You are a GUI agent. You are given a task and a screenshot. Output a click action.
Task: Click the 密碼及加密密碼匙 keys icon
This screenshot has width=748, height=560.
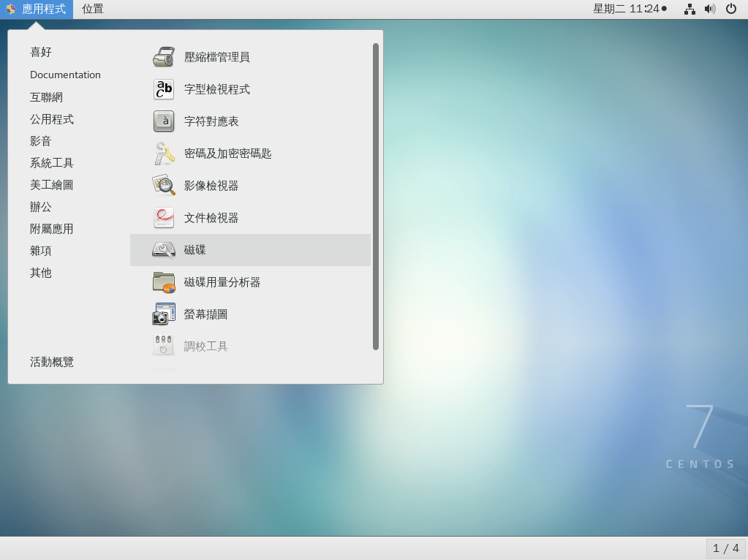point(164,154)
